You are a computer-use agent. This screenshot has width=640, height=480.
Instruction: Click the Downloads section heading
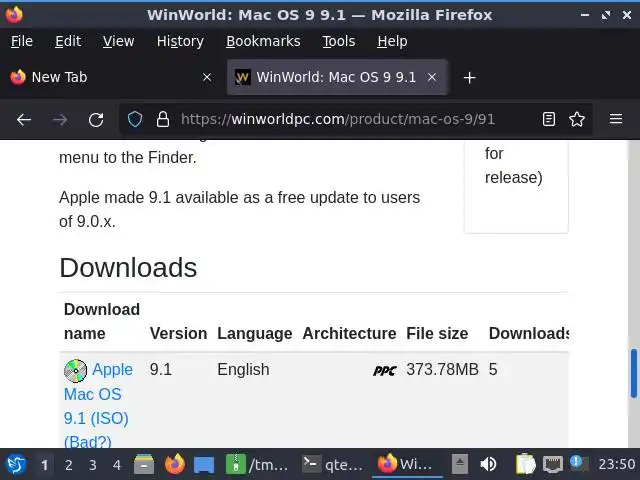(128, 268)
